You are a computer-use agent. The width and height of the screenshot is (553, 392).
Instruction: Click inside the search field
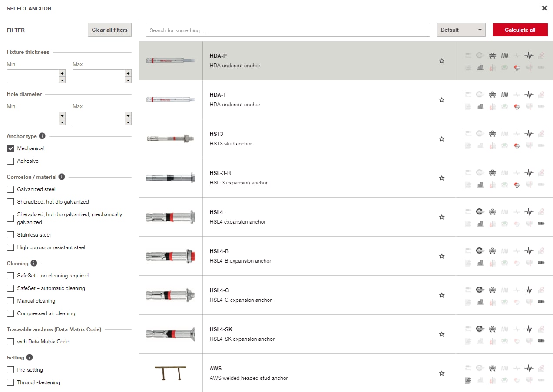pyautogui.click(x=287, y=30)
